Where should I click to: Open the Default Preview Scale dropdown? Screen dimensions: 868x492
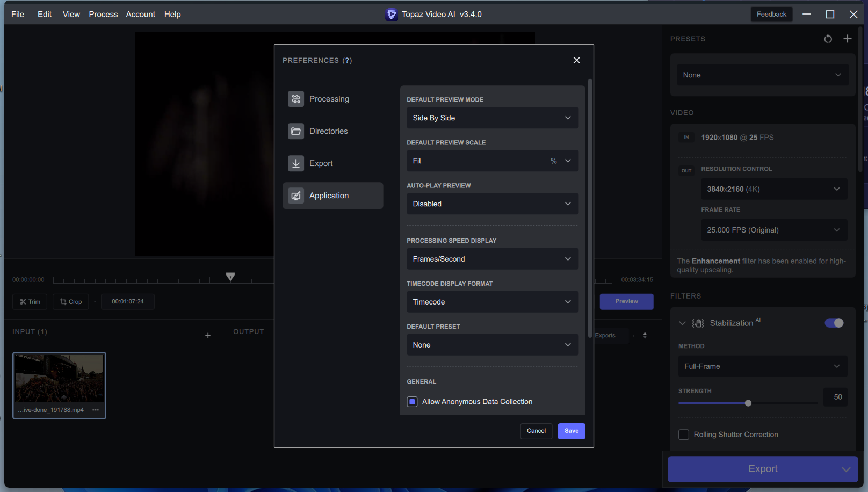tap(492, 161)
